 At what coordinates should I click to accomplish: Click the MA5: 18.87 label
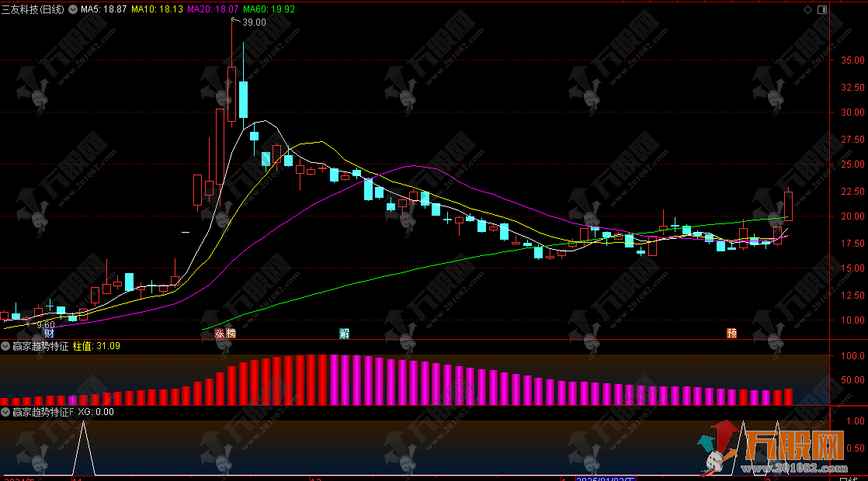(103, 9)
